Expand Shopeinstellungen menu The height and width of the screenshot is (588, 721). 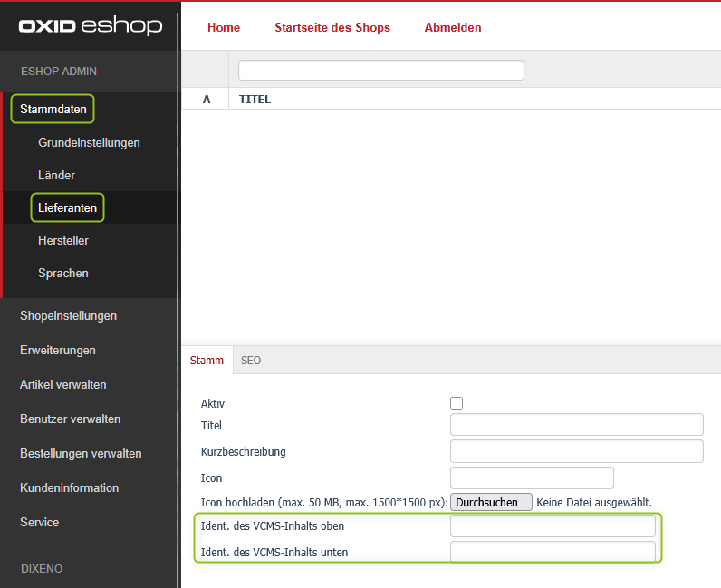click(x=68, y=315)
